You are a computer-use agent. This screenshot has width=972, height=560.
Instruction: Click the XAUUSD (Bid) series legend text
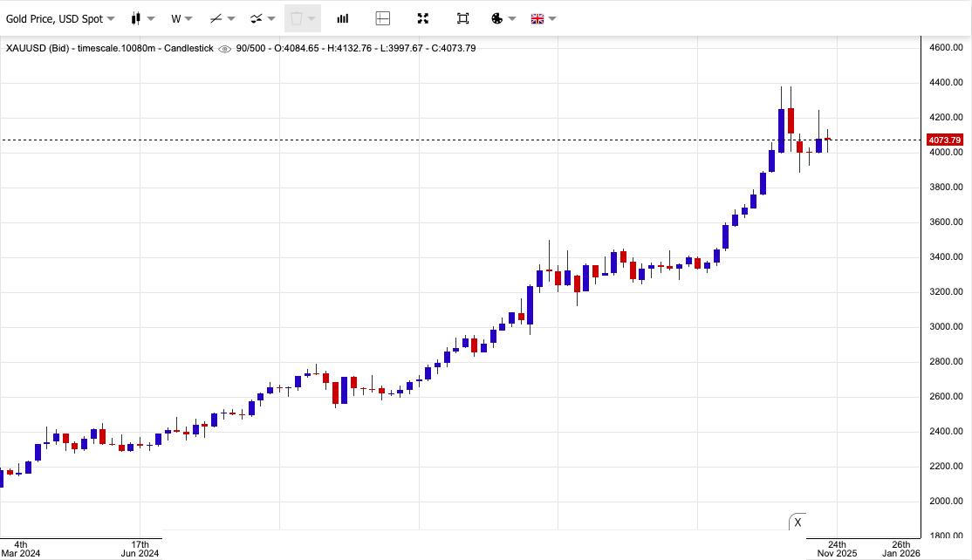(x=109, y=48)
